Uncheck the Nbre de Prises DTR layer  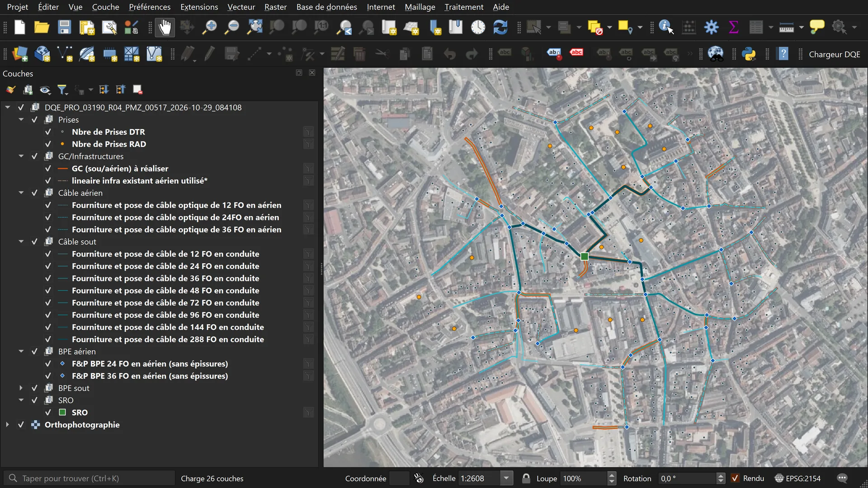(48, 132)
